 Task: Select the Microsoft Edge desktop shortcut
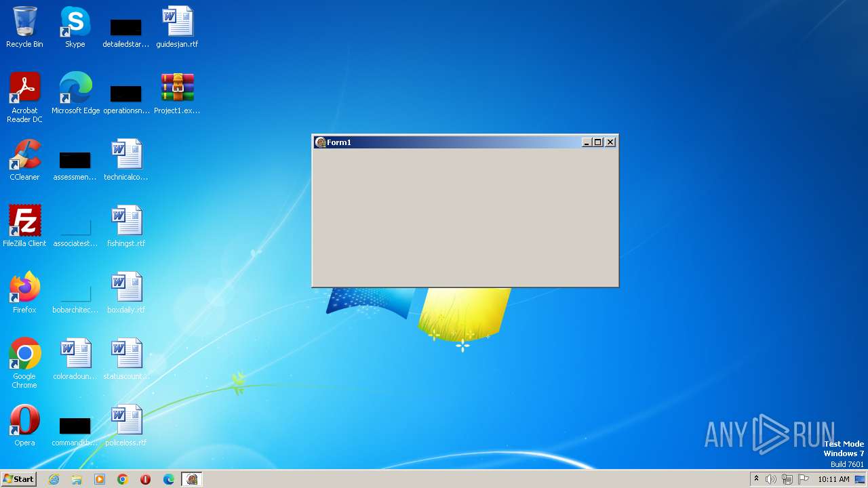coord(75,94)
